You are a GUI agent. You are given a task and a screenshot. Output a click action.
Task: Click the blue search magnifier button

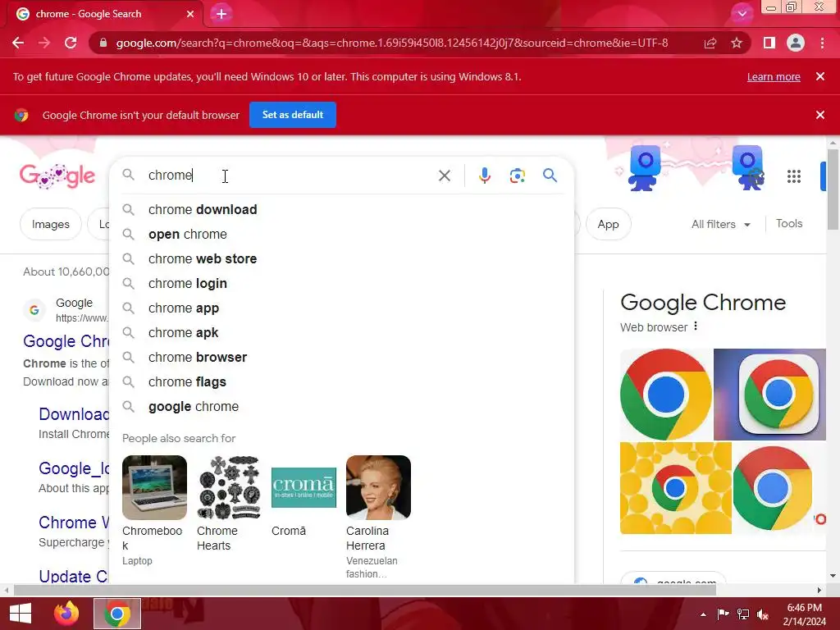pyautogui.click(x=550, y=176)
